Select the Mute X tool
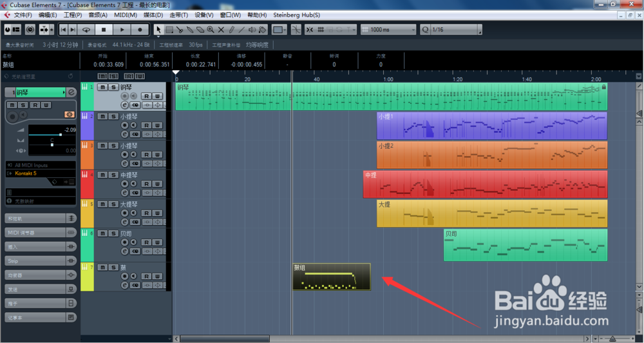The height and width of the screenshot is (343, 644). pos(221,30)
